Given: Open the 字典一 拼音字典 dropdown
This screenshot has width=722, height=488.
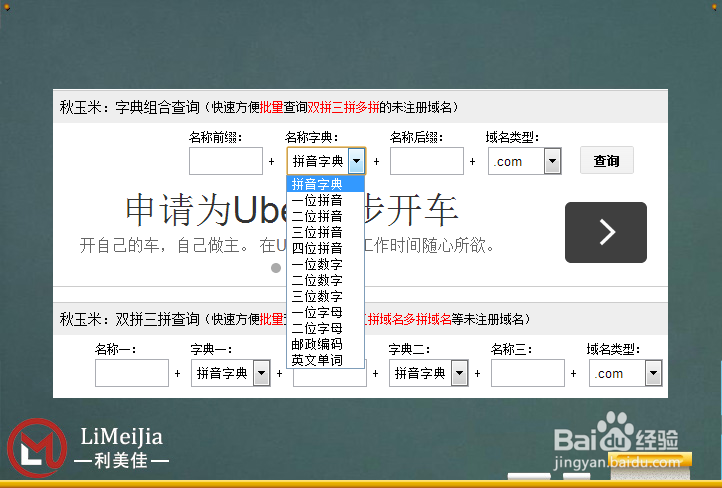Looking at the screenshot, I should tap(230, 373).
